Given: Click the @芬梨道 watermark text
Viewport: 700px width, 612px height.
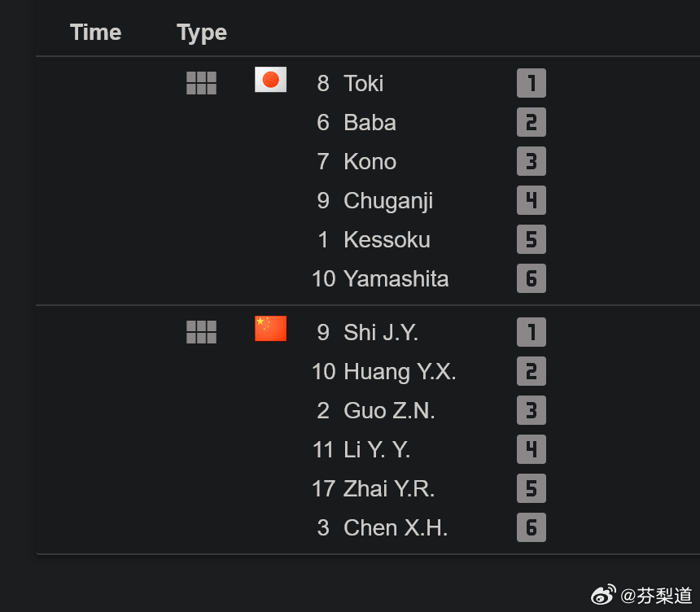Looking at the screenshot, I should (656, 596).
